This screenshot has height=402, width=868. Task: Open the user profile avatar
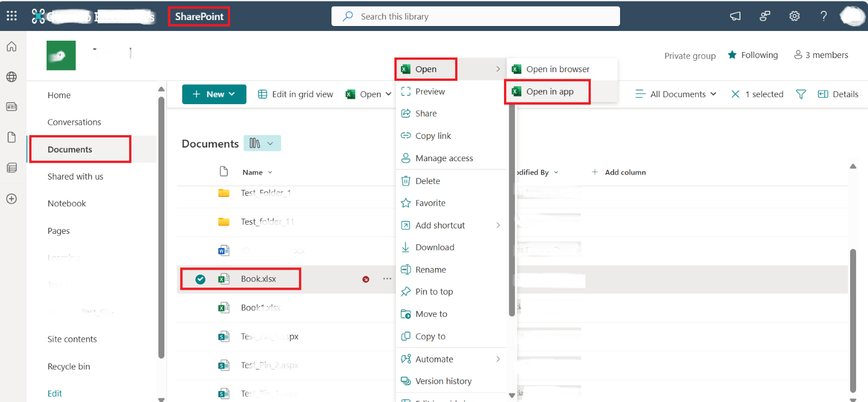(852, 16)
